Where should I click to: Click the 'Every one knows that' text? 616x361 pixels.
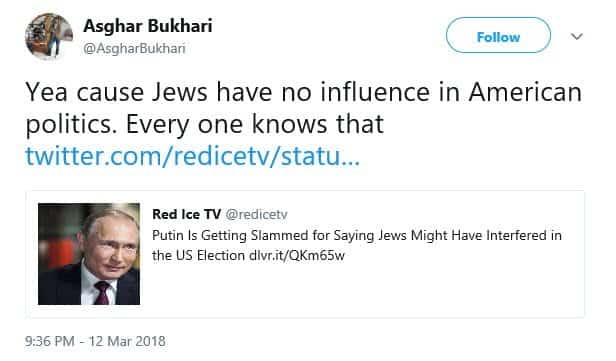(255, 124)
